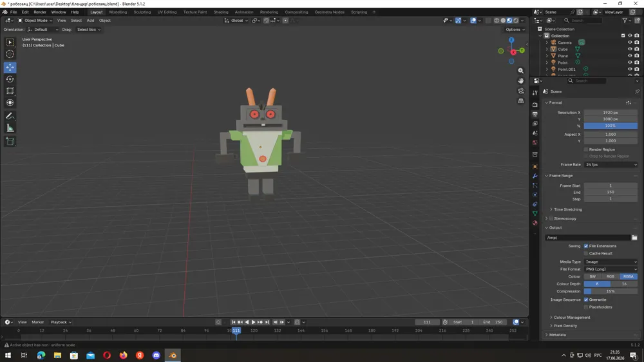Select BW colour mode button

[x=592, y=276]
